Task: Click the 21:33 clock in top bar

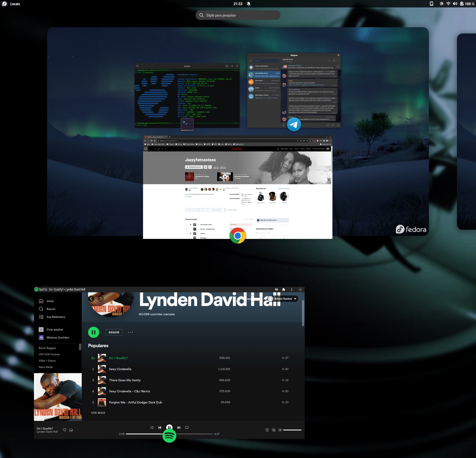Action: tap(238, 4)
